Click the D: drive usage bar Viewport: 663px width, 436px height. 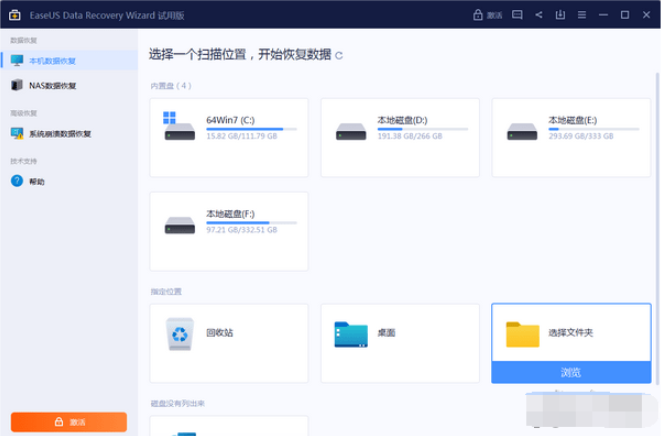(x=423, y=129)
